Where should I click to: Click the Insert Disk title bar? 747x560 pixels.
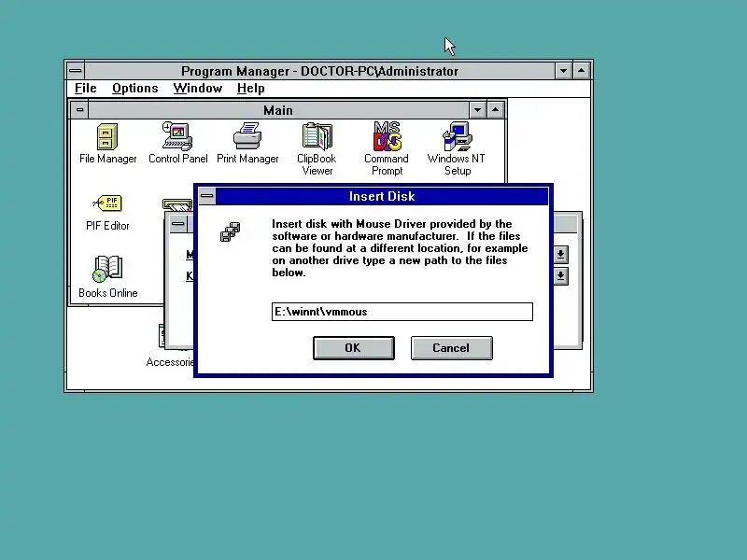382,196
